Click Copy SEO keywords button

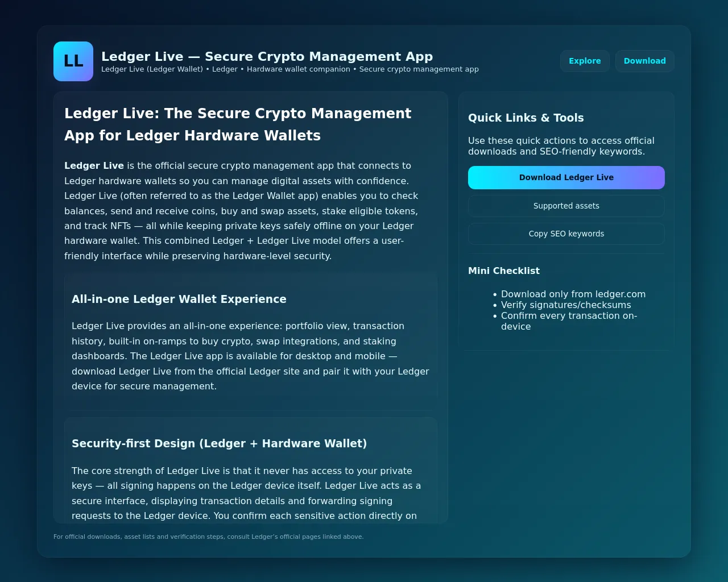566,234
